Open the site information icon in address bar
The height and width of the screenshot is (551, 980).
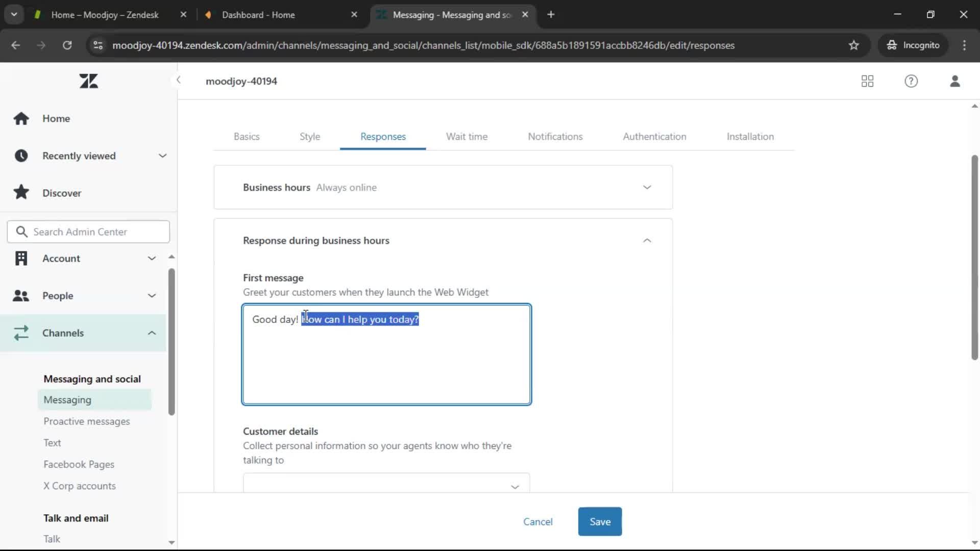[98, 45]
